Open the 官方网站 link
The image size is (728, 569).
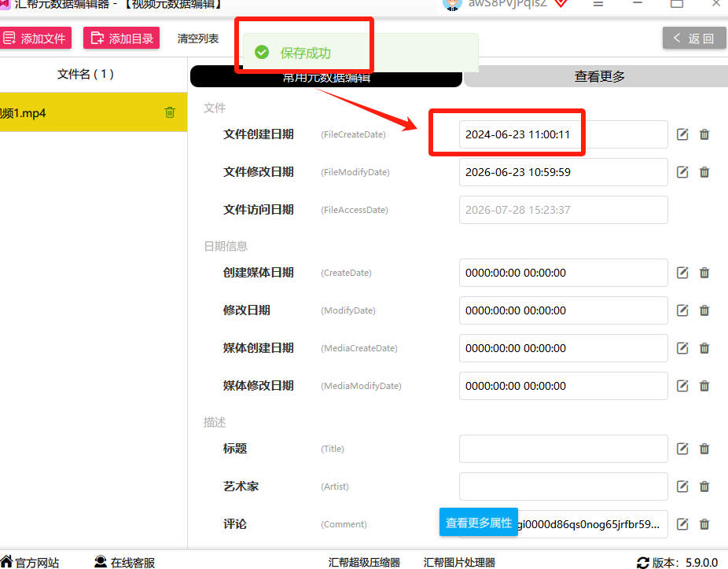pyautogui.click(x=30, y=563)
